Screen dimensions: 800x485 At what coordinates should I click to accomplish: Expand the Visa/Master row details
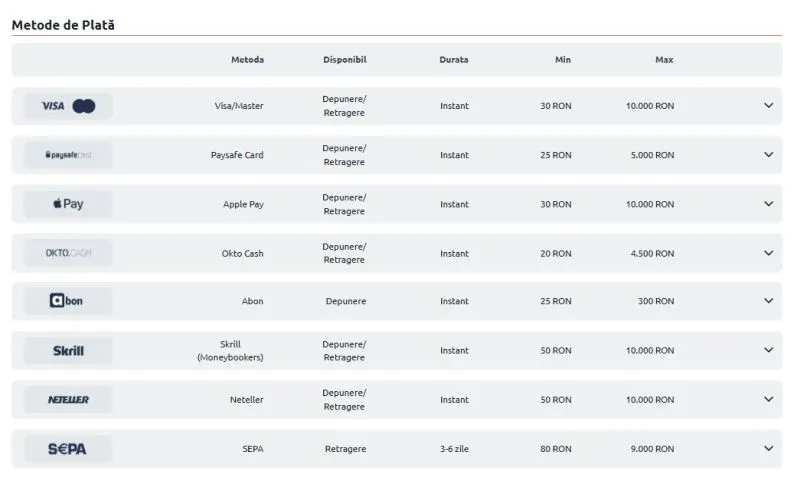pyautogui.click(x=768, y=106)
